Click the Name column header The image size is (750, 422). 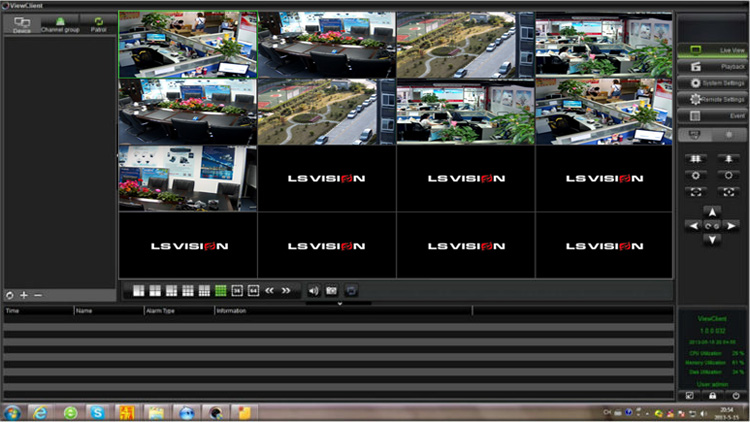84,311
